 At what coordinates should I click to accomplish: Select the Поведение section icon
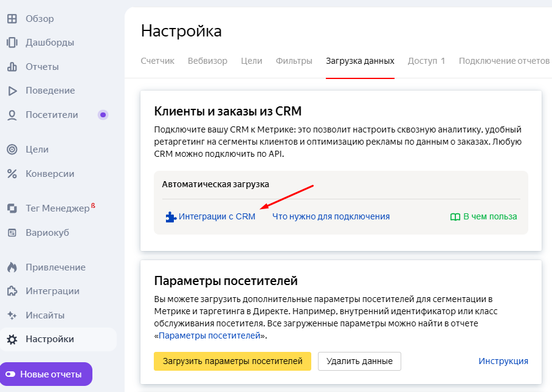(12, 91)
